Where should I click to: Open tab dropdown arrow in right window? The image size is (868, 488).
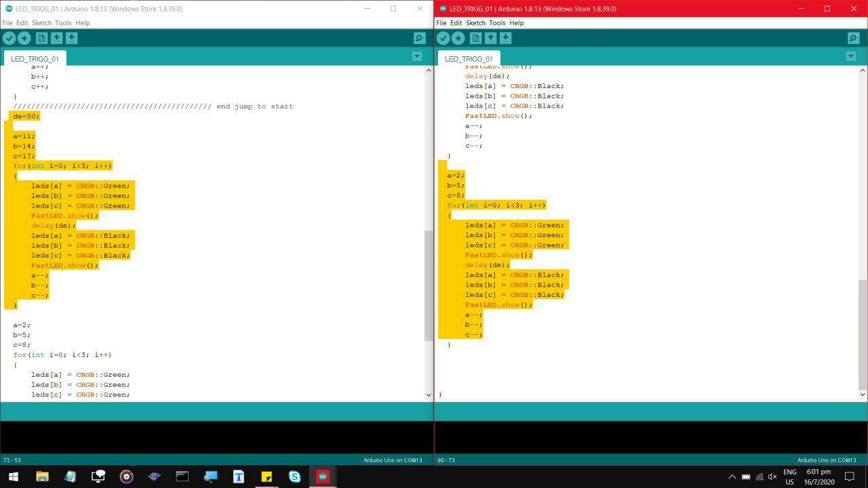click(x=851, y=56)
